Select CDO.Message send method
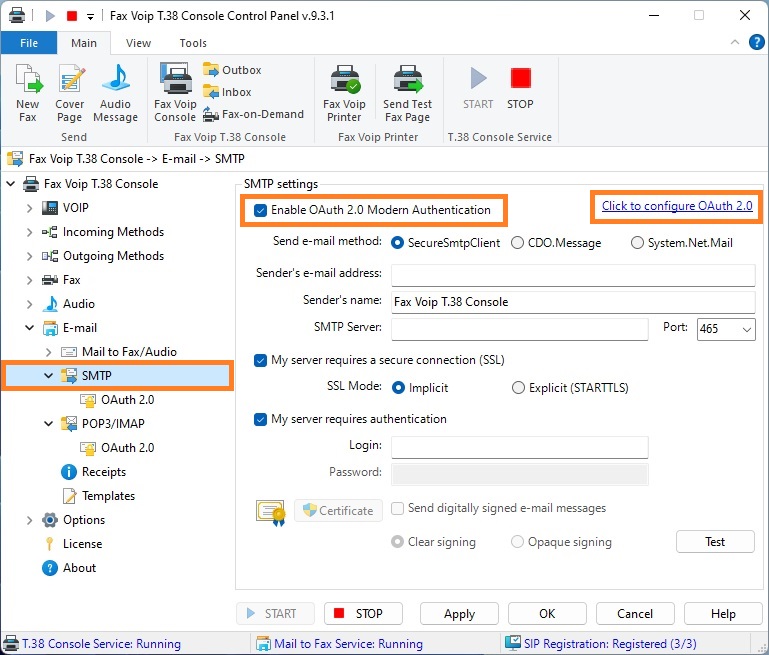Viewport: 769px width, 655px height. coord(517,243)
